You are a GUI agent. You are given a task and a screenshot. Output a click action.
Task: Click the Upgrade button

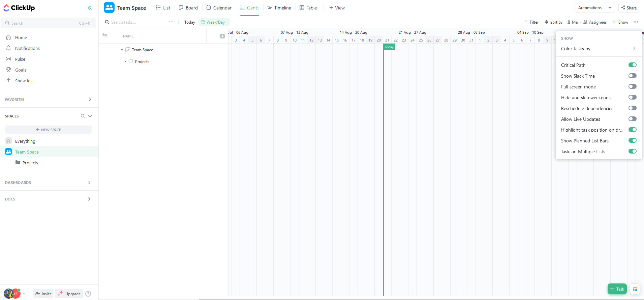(x=69, y=294)
